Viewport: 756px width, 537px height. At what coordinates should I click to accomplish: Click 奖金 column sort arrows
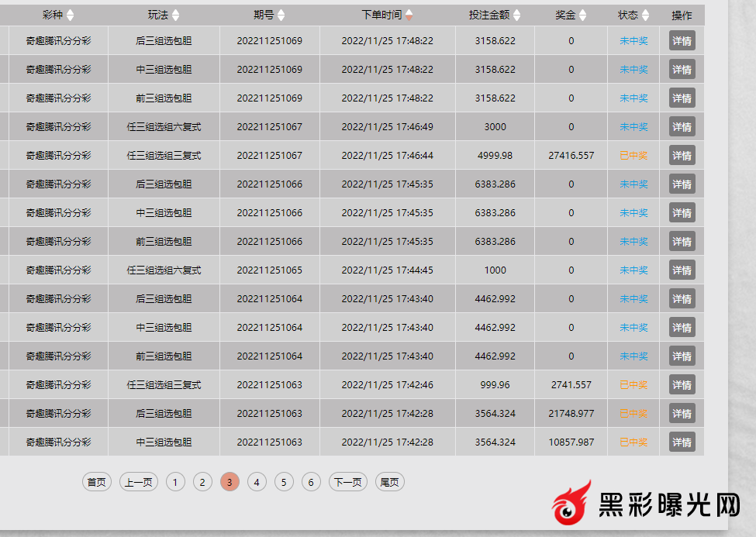[582, 15]
